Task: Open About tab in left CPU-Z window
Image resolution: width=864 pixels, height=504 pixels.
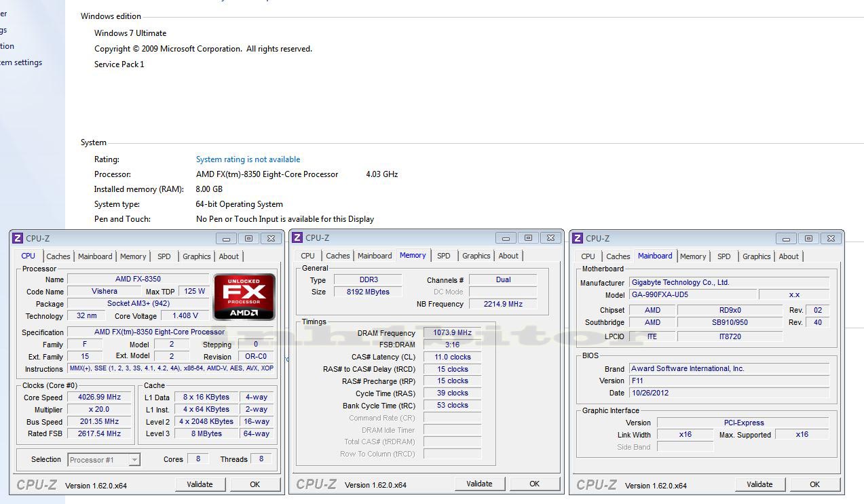Action: [229, 256]
